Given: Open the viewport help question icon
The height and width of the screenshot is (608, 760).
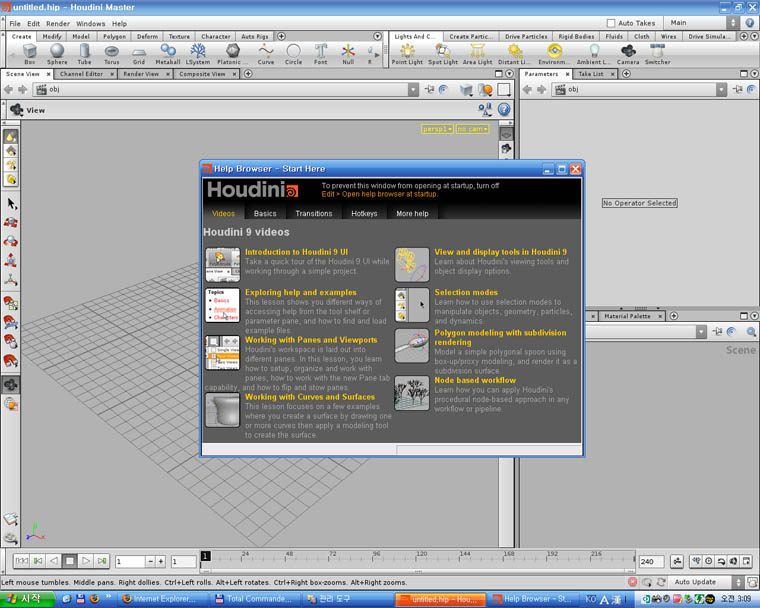Looking at the screenshot, I should tap(504, 110).
